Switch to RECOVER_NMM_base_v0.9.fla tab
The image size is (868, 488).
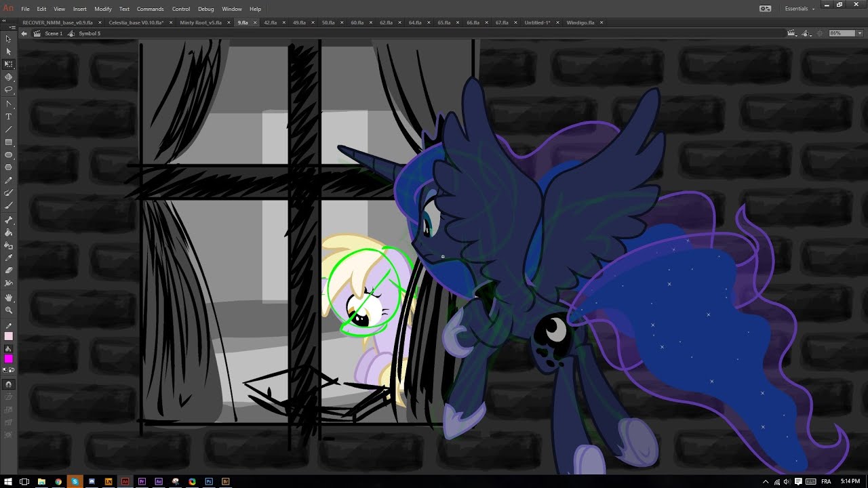pyautogui.click(x=58, y=22)
